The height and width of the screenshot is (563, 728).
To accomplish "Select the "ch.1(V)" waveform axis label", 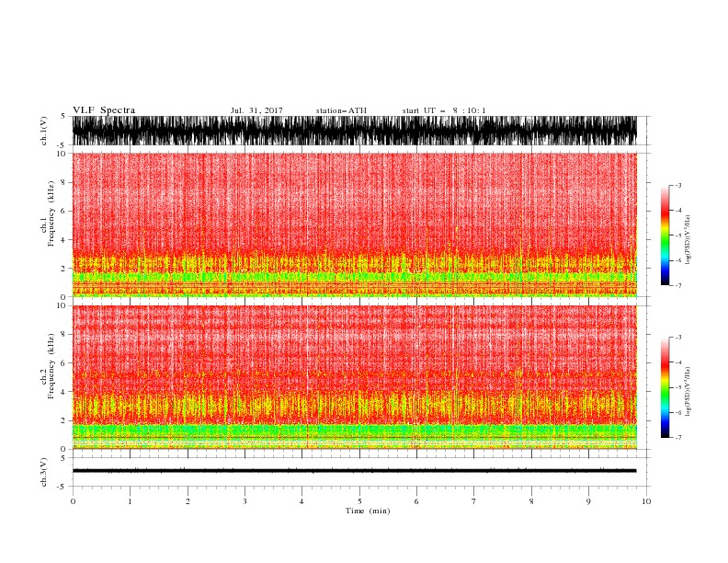I will [44, 131].
